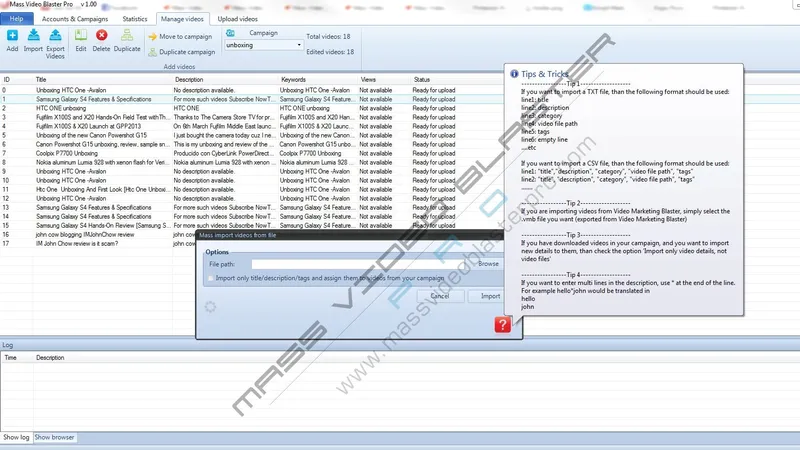The height and width of the screenshot is (450, 800).
Task: Enable Import only title/description/tags checkbox
Action: click(211, 279)
